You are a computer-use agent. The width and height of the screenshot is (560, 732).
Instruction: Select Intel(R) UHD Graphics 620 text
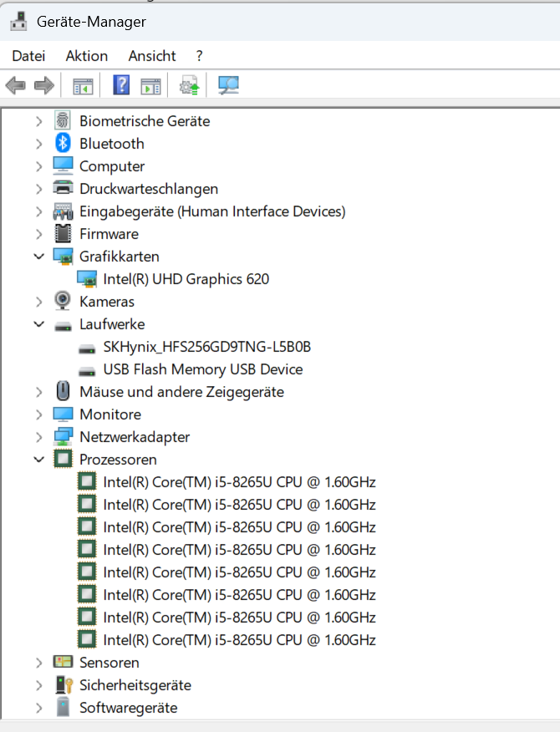pos(186,279)
